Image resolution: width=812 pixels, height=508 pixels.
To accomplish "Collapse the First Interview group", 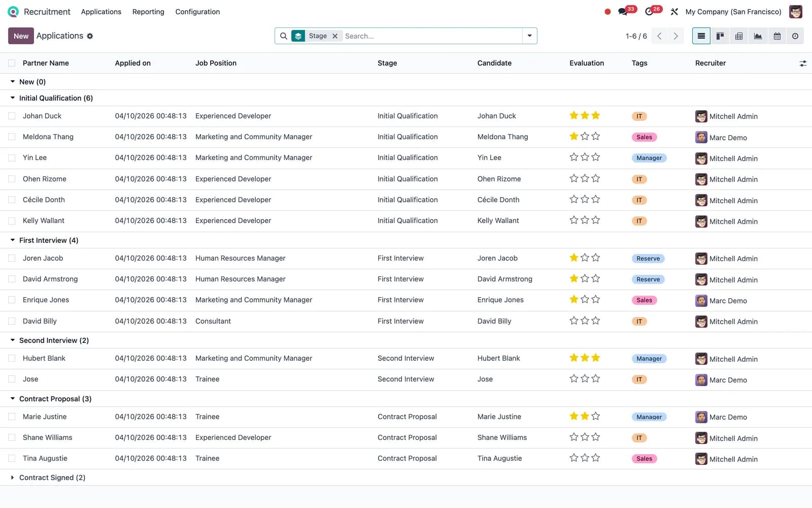I will click(x=13, y=240).
